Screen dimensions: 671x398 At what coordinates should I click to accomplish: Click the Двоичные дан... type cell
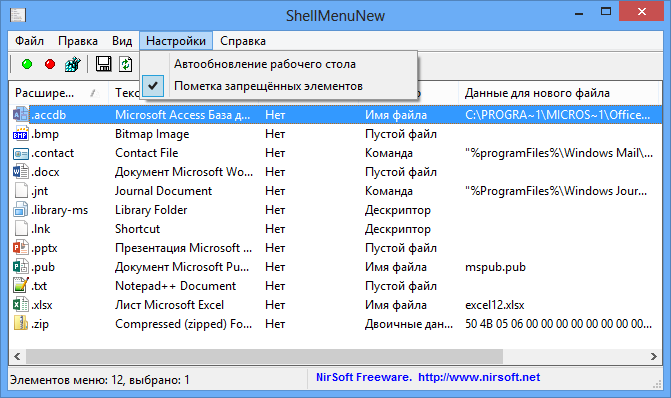tap(409, 324)
